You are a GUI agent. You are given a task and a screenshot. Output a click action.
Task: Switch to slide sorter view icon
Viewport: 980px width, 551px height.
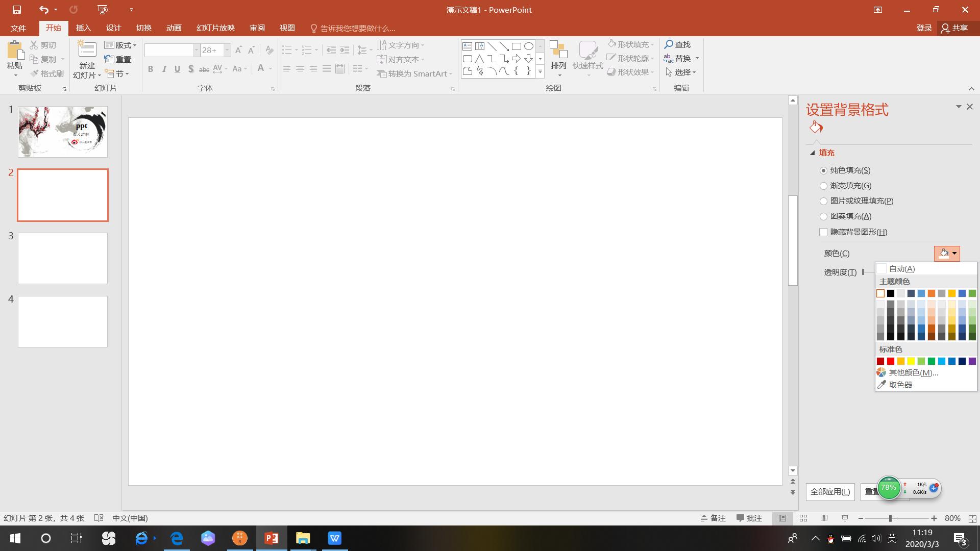(803, 518)
